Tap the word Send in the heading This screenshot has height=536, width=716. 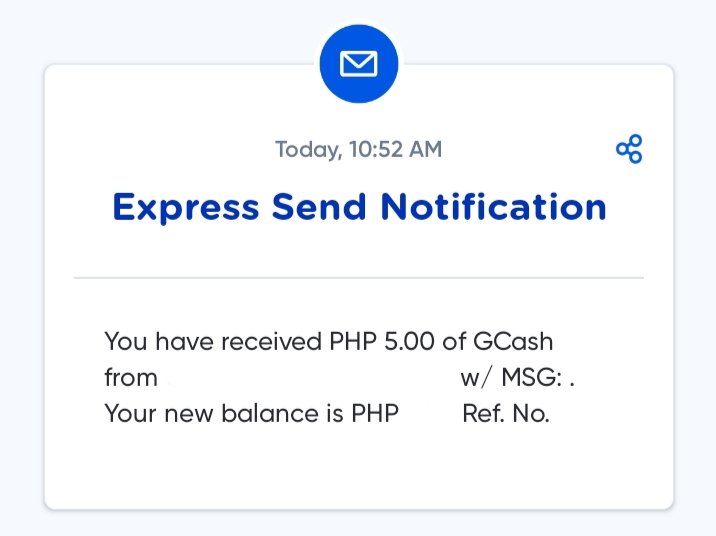pos(319,206)
